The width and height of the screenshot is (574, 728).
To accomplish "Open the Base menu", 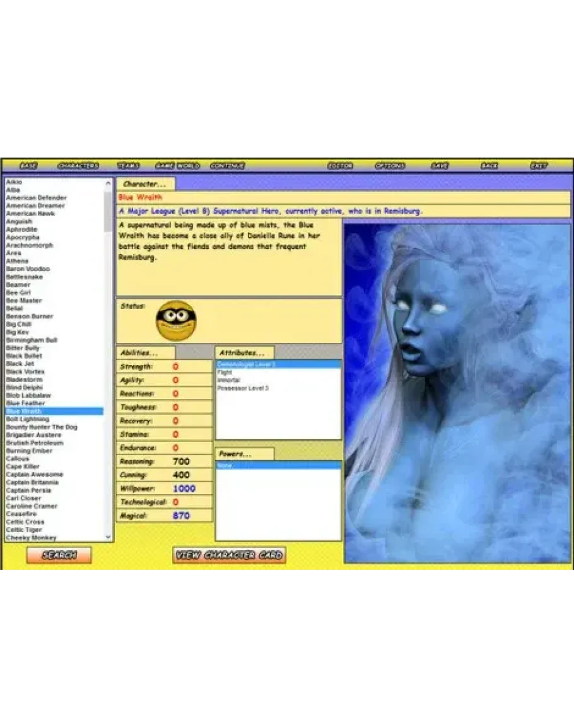I will (x=28, y=166).
